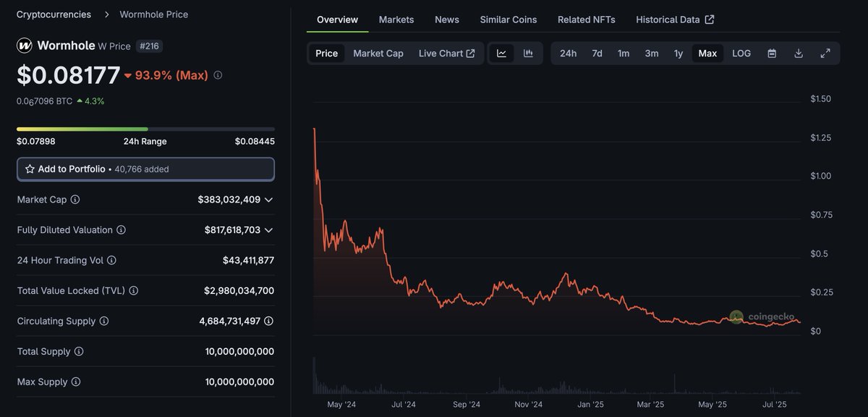Click Total Supply value 10,000,000,000

click(239, 351)
